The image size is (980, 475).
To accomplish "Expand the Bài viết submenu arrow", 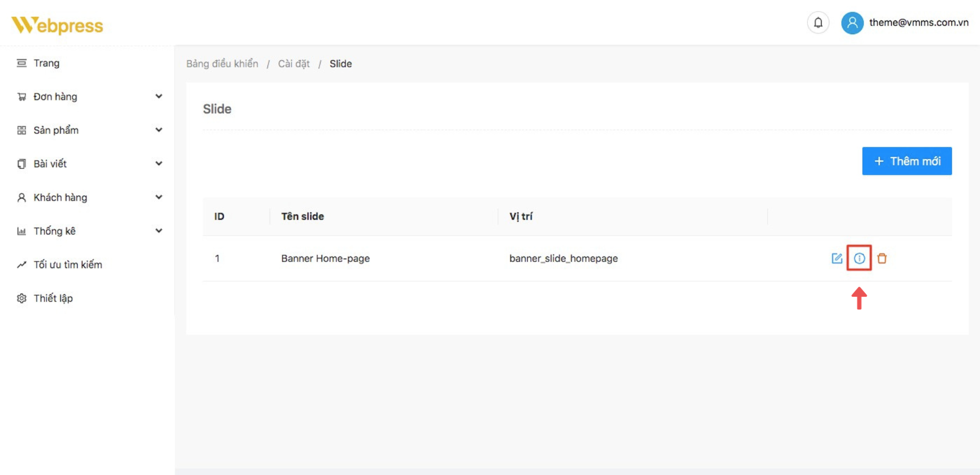I will click(159, 164).
